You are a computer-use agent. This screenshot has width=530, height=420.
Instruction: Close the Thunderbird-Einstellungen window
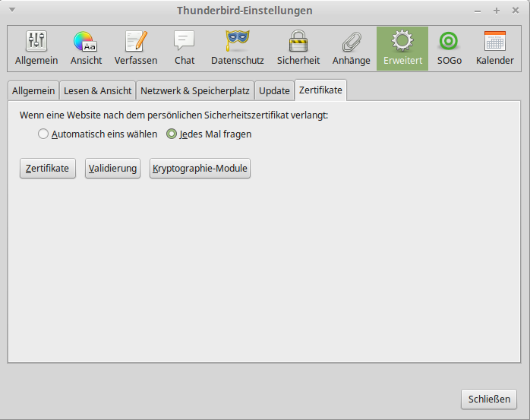515,11
